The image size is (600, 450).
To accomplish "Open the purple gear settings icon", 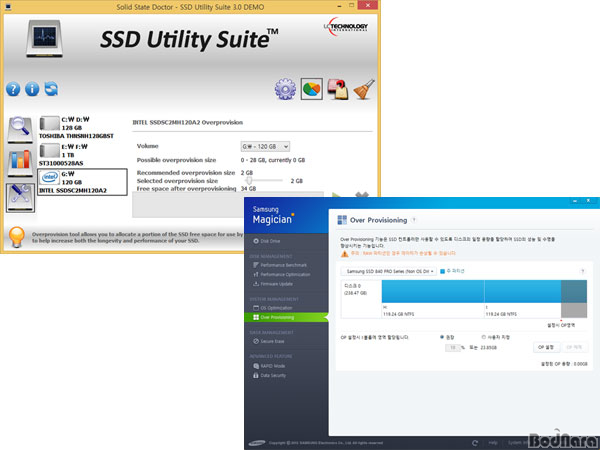I will pos(285,89).
